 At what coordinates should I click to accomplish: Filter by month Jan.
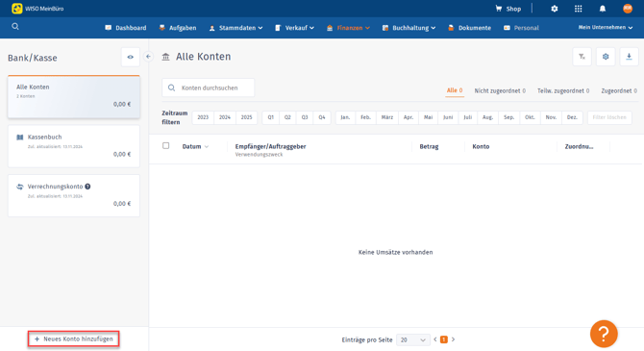point(345,117)
